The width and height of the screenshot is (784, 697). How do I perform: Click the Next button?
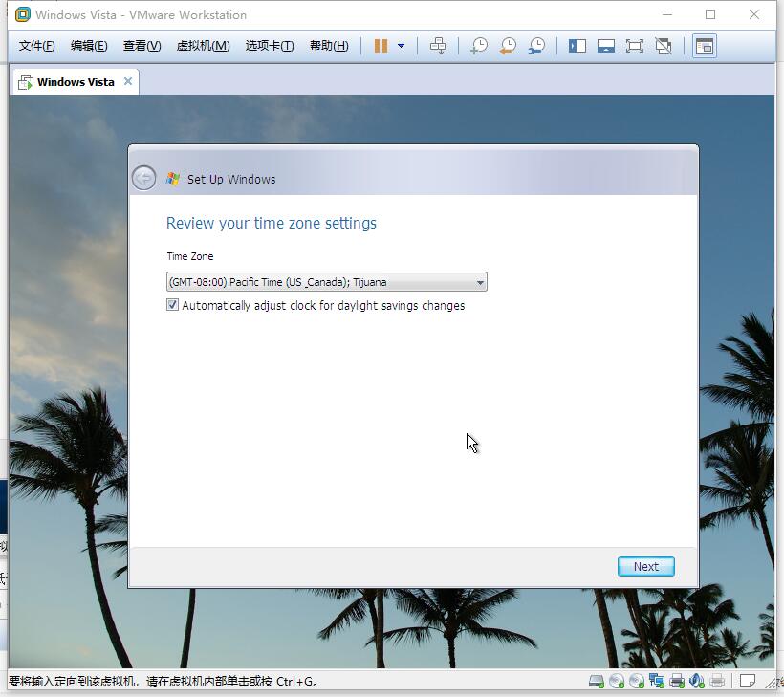tap(646, 567)
